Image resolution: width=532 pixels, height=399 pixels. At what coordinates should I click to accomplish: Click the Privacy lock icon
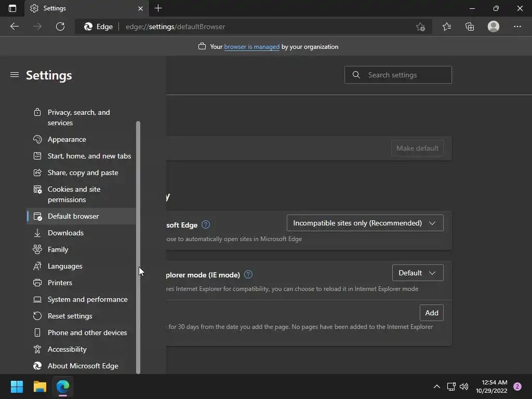37,112
